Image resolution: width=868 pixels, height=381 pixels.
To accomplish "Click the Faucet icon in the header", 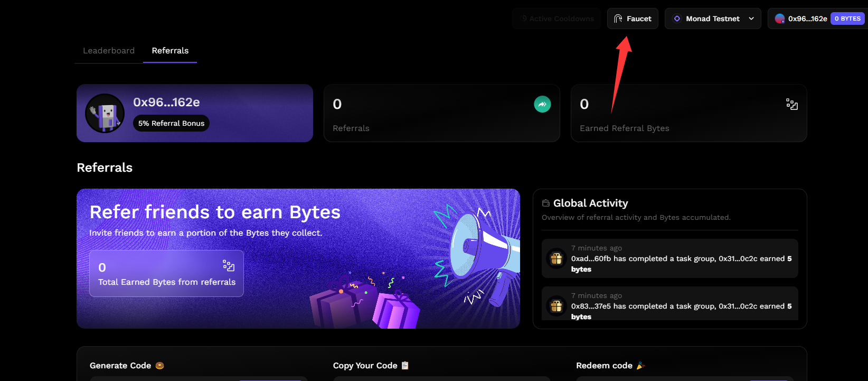I will [x=618, y=18].
